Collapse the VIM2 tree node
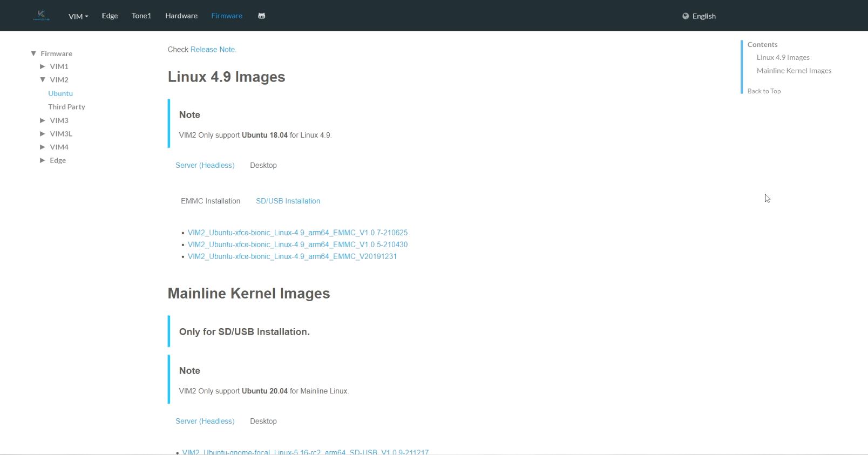 [43, 79]
